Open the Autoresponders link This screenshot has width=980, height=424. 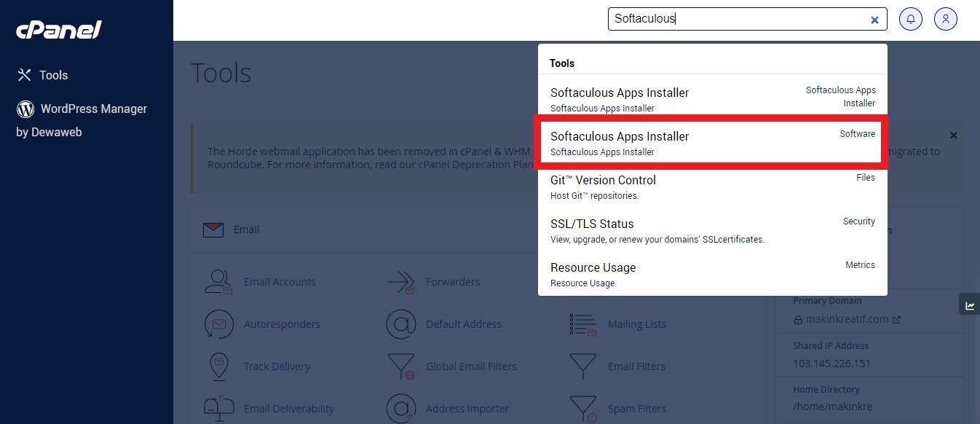click(282, 324)
